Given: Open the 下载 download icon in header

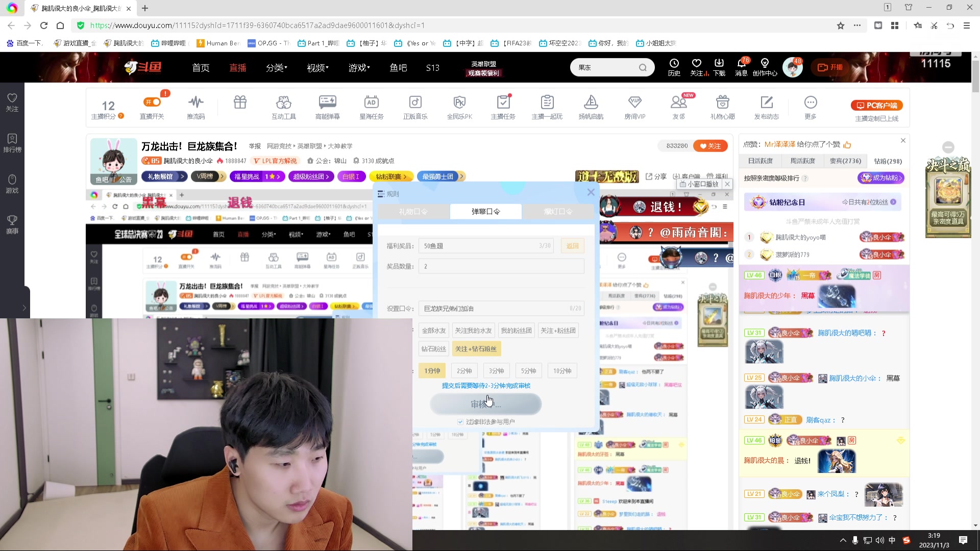Looking at the screenshot, I should (719, 63).
